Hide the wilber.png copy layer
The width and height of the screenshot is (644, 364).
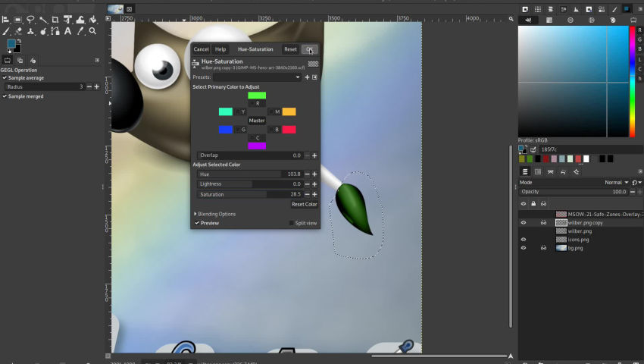click(x=524, y=222)
